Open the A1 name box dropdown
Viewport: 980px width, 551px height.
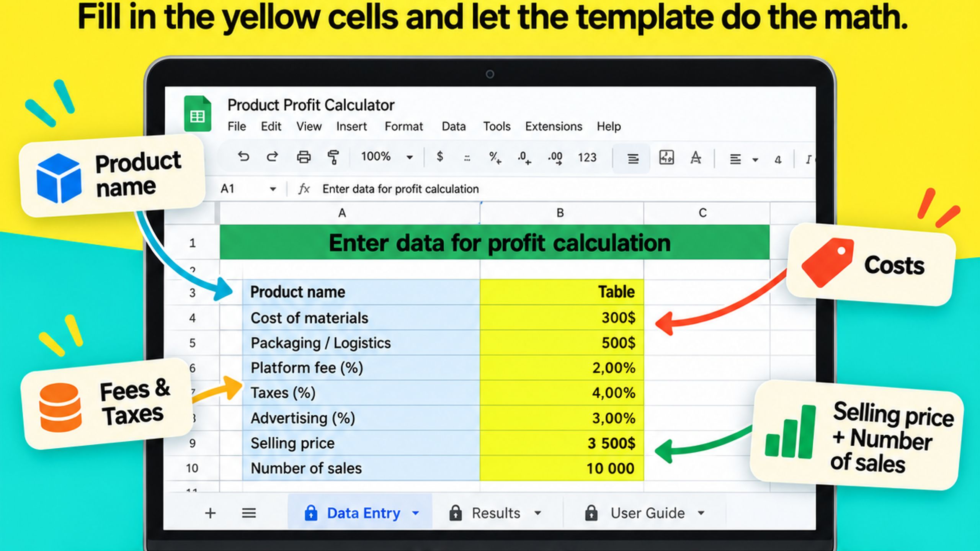coord(273,189)
